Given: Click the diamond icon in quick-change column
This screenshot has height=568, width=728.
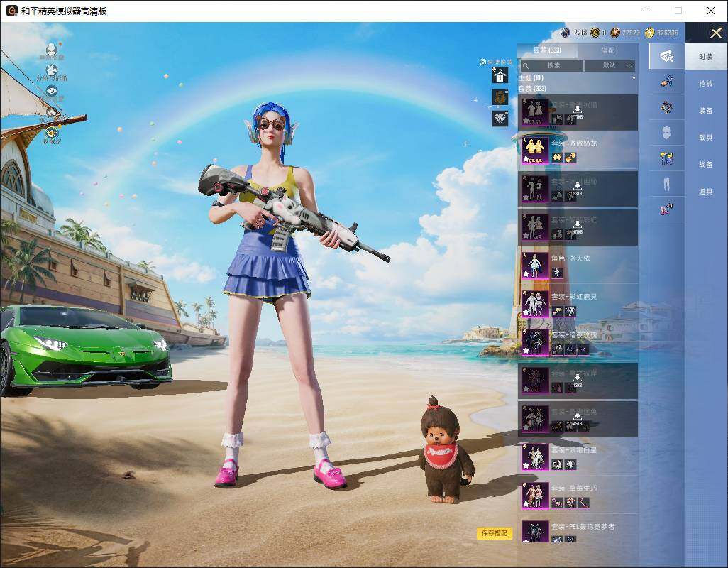Looking at the screenshot, I should pyautogui.click(x=500, y=119).
